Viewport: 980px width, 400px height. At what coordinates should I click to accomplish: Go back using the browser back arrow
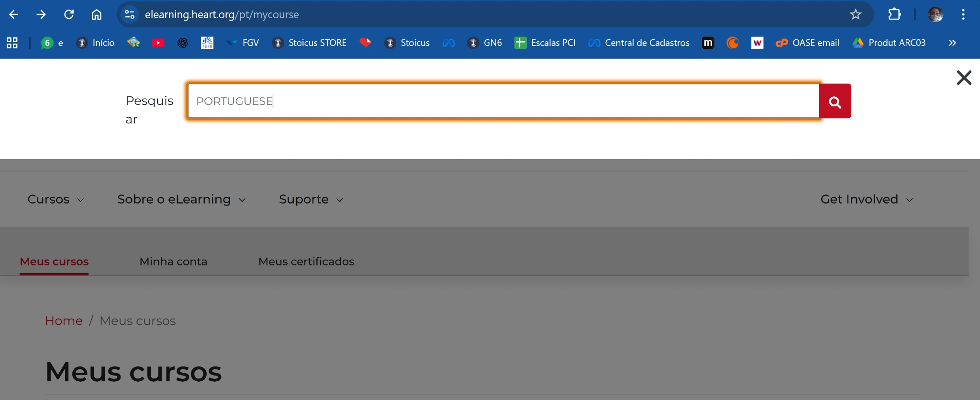14,14
